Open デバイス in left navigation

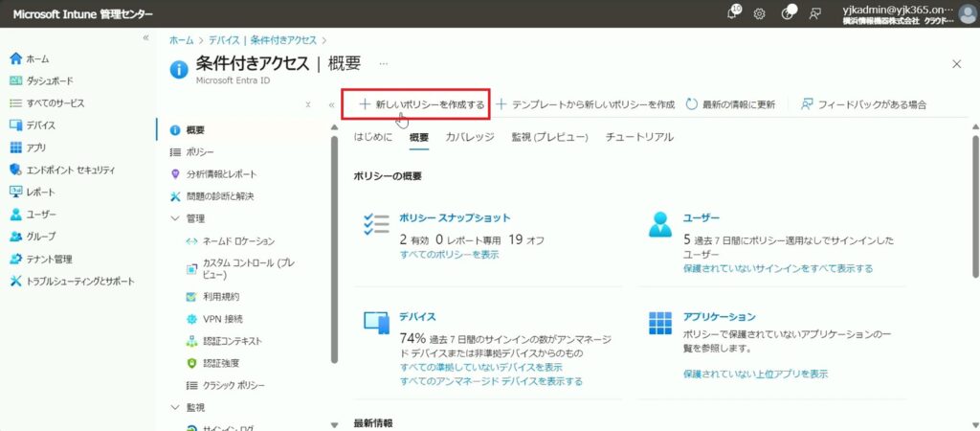point(33,125)
